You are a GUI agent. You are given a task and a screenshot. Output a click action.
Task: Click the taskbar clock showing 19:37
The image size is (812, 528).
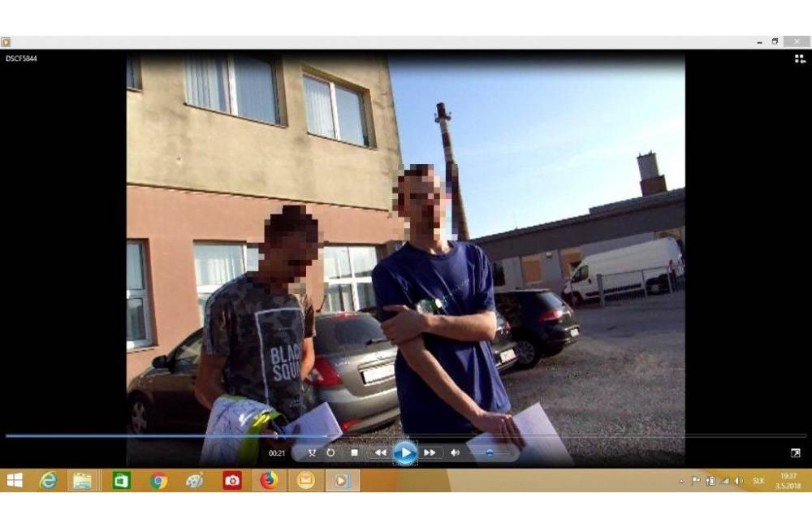[788, 480]
